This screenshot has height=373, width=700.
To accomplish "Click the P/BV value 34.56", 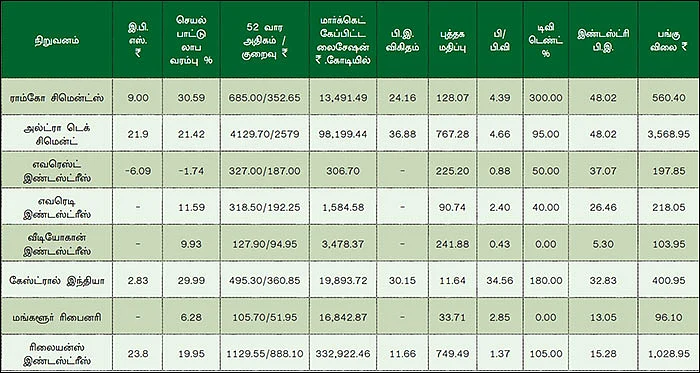I will (500, 281).
